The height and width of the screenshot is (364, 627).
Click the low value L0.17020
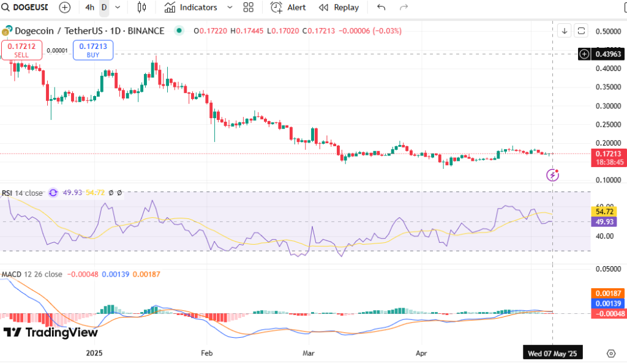point(283,31)
